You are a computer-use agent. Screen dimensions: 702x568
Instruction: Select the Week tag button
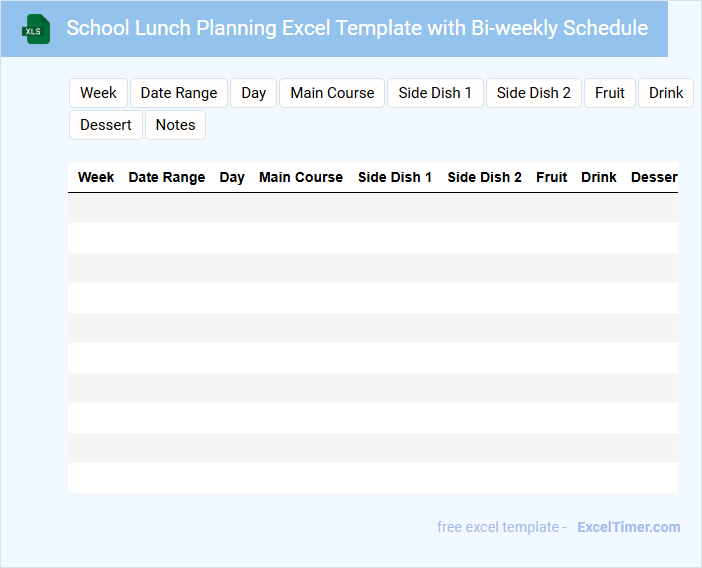(x=98, y=93)
